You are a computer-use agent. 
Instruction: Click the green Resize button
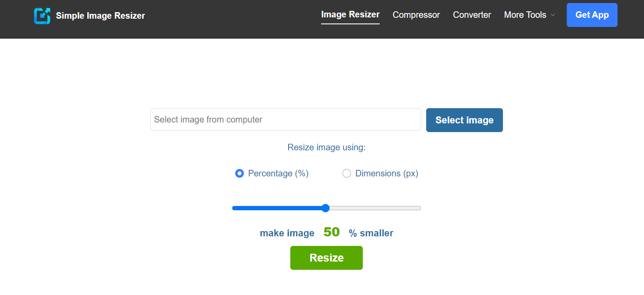point(326,258)
